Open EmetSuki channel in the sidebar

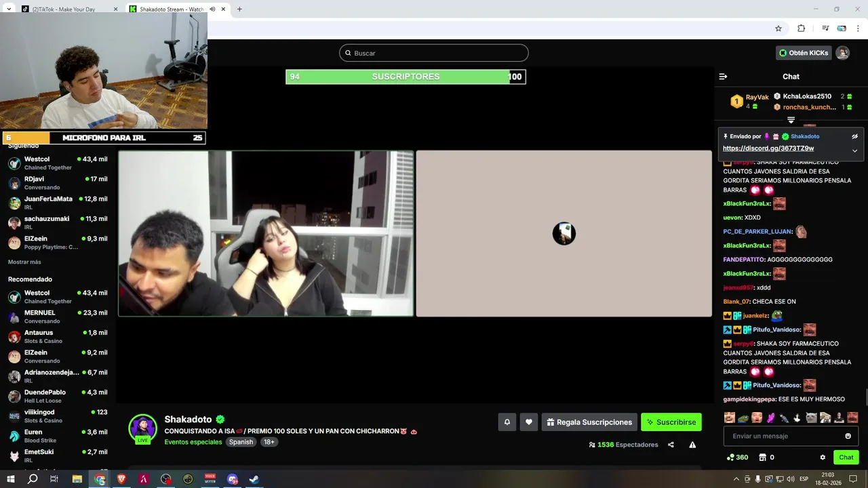pos(58,455)
